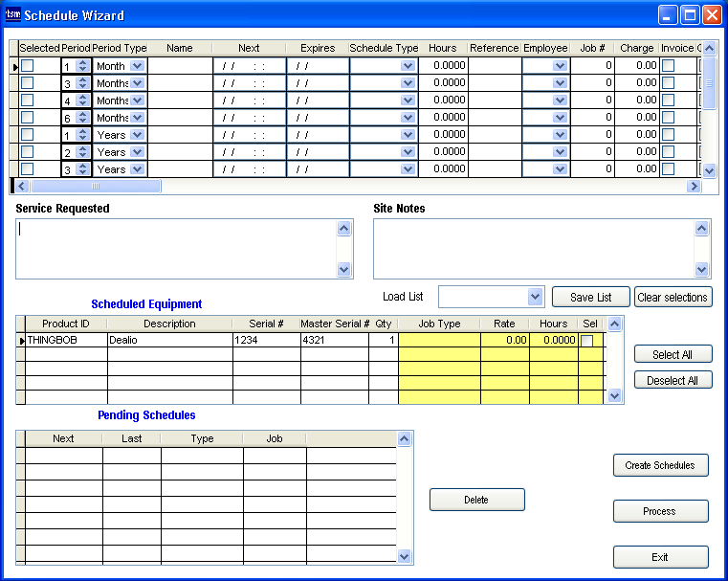
Task: Open the first row Employee dropdown
Action: tap(560, 66)
